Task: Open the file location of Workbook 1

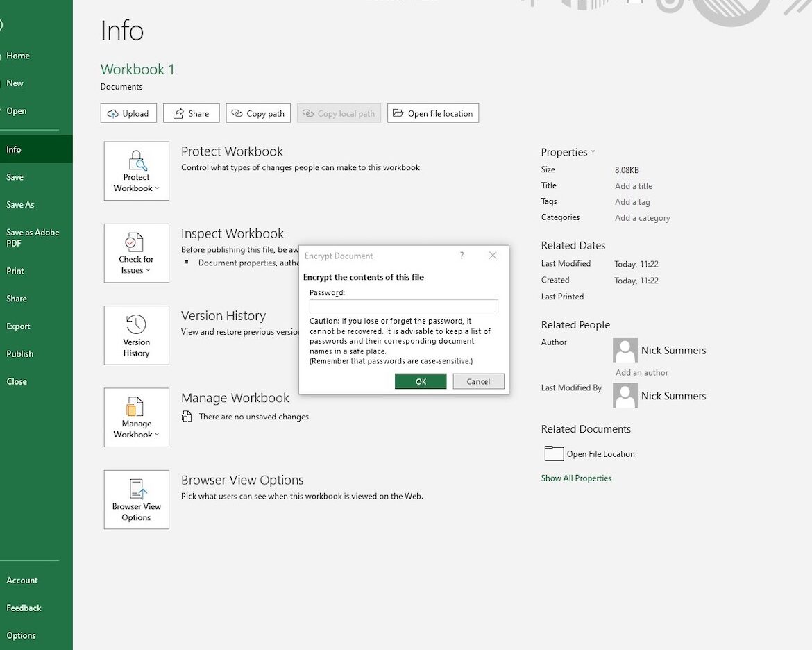Action: (433, 112)
